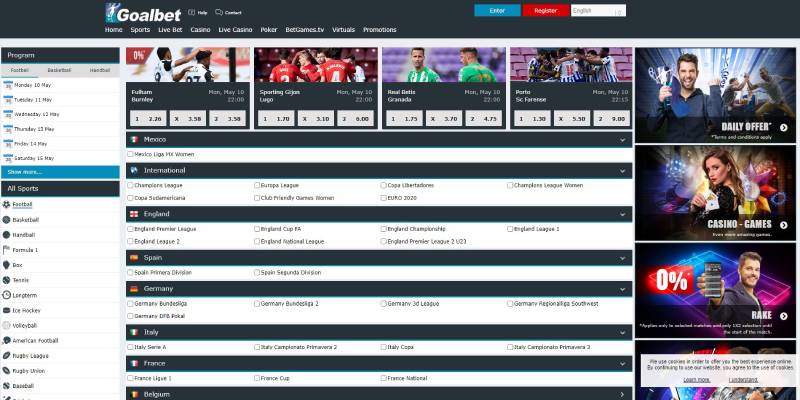Collapse the Germany section chevron

click(x=622, y=289)
